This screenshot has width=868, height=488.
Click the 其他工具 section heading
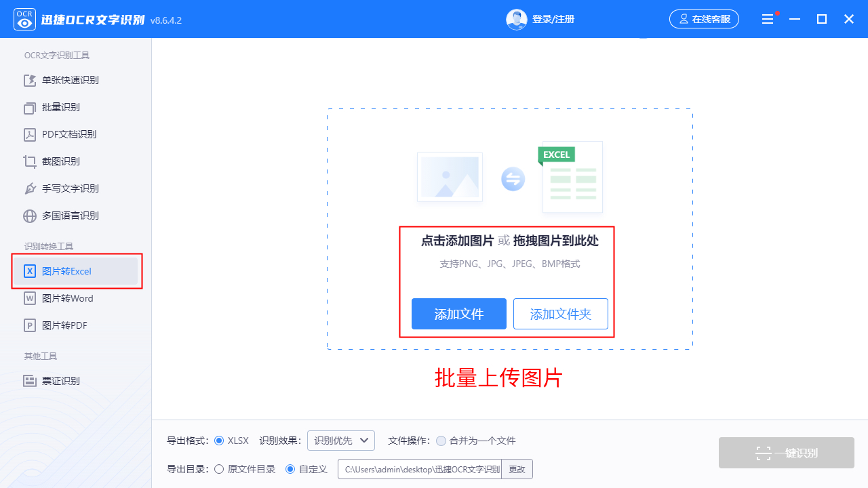click(41, 356)
